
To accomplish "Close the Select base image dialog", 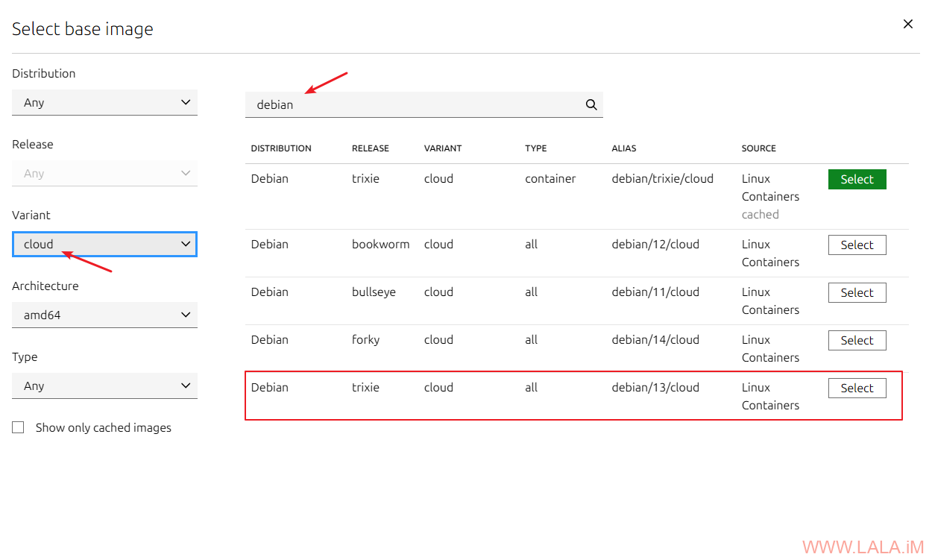I will click(907, 24).
